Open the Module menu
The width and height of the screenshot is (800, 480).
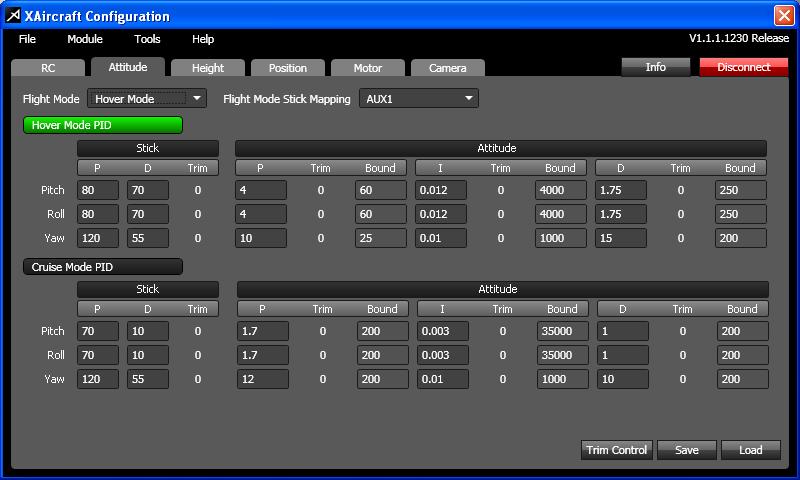tap(85, 39)
